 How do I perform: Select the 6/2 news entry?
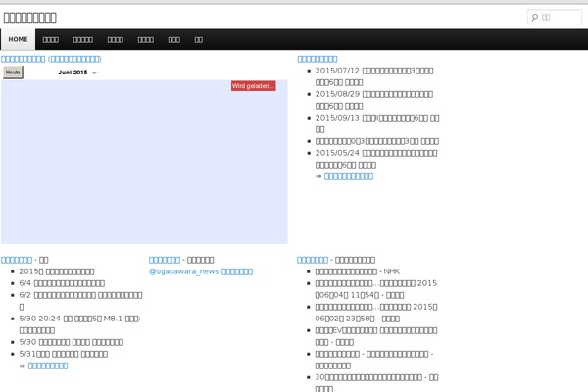[80, 301]
